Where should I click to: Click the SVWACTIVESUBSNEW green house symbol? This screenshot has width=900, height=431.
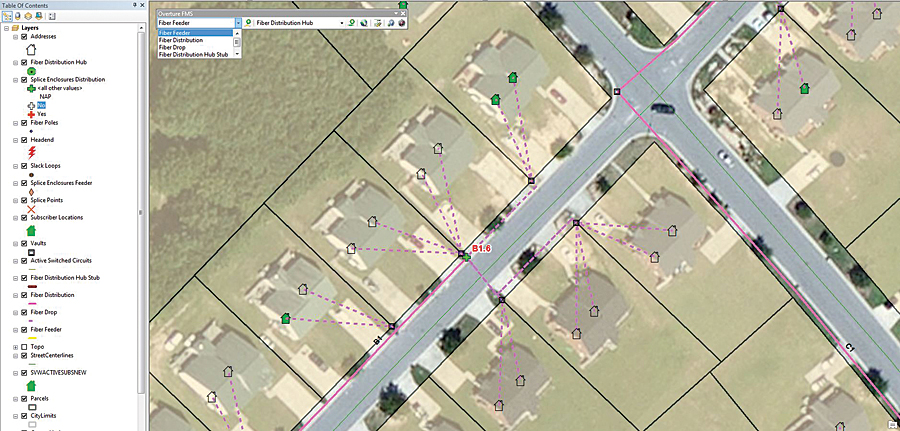pyautogui.click(x=32, y=385)
